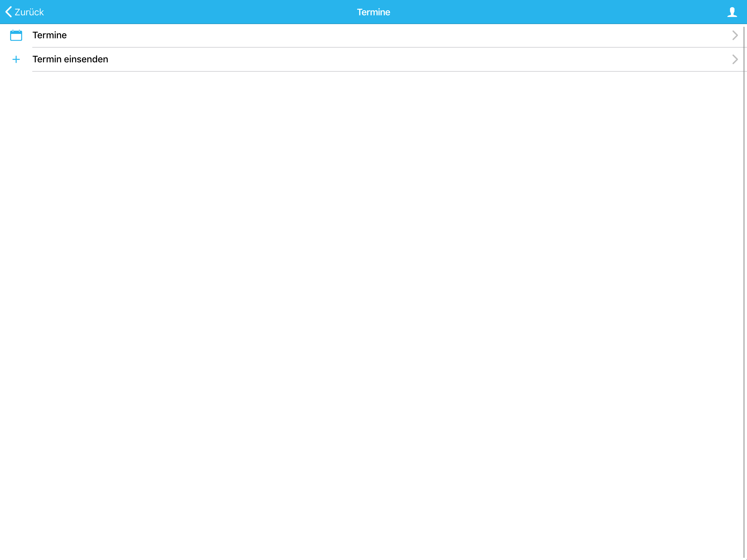Expand the Termin einsenden row chevron
Screen dimensions: 747x560
735,59
